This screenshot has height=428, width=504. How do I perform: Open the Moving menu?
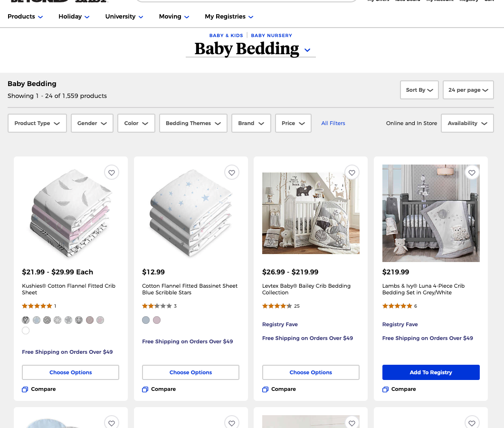pyautogui.click(x=174, y=17)
